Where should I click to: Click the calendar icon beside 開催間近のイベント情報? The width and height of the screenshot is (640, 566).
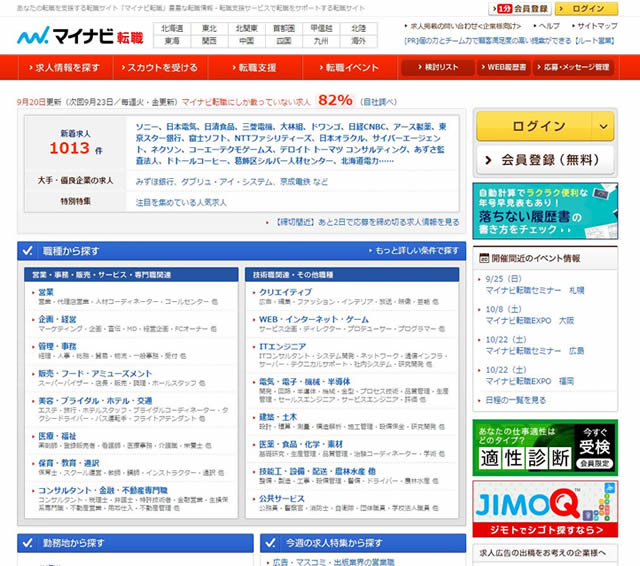click(484, 258)
